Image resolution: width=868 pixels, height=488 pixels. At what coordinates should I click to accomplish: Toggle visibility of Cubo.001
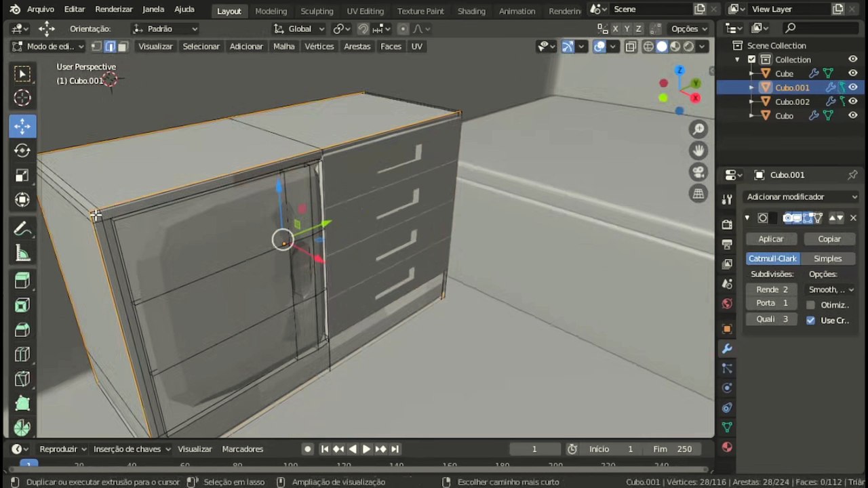(853, 87)
